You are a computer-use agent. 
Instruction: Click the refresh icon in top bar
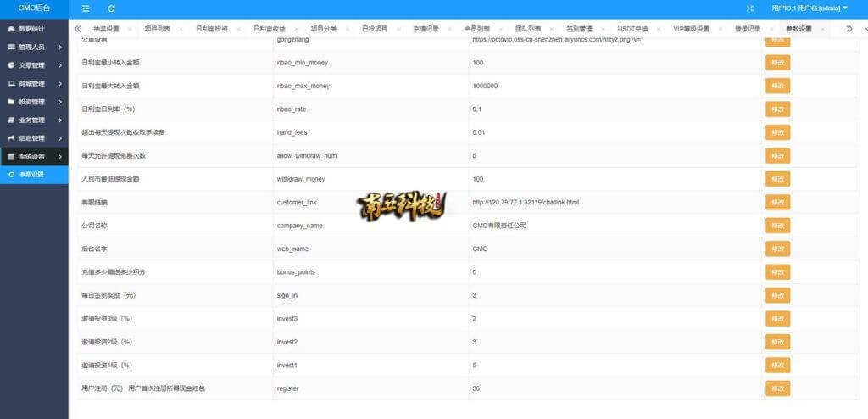coord(111,8)
